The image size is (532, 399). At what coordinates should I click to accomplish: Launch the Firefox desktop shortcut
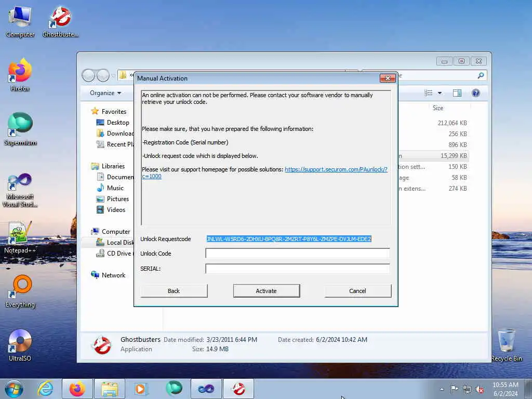coord(20,75)
